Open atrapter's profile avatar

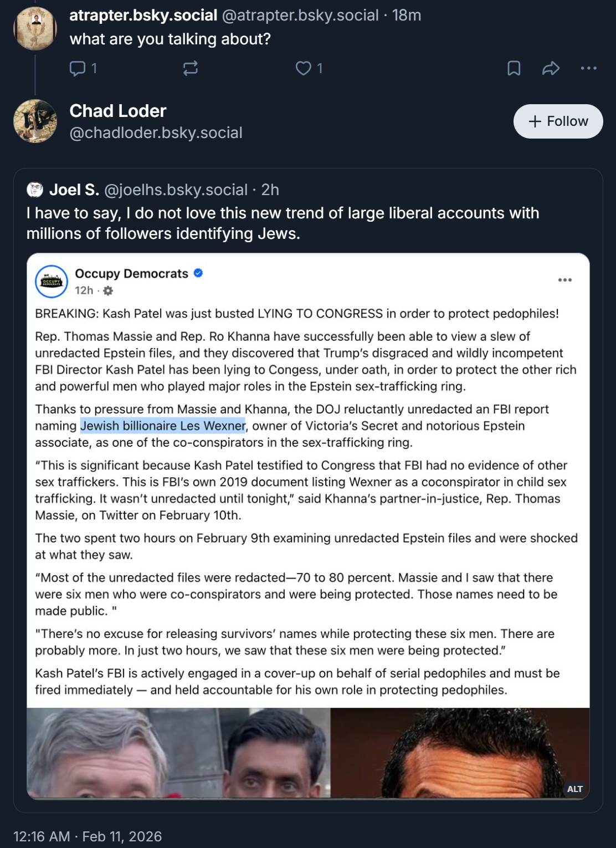pyautogui.click(x=35, y=28)
